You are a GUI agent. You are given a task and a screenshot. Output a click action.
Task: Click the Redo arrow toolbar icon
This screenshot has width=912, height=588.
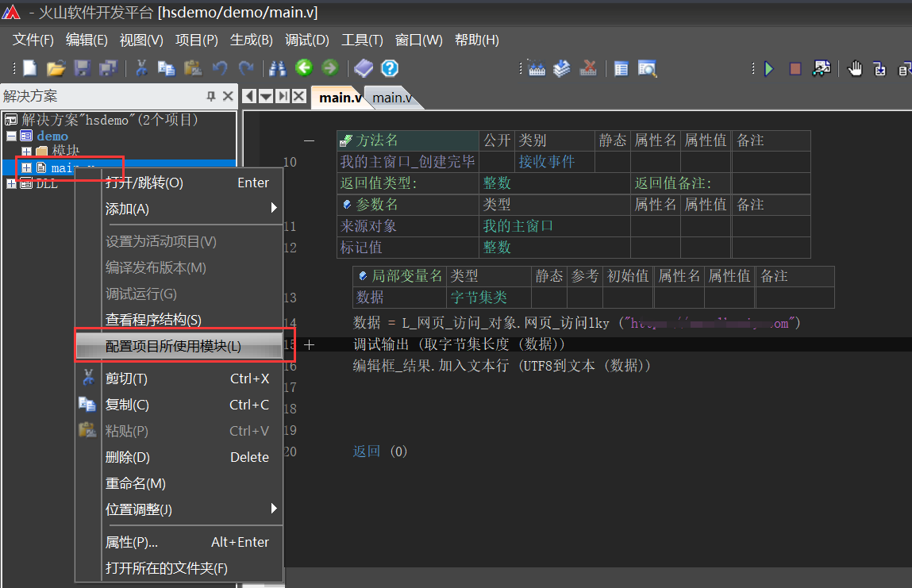point(246,68)
